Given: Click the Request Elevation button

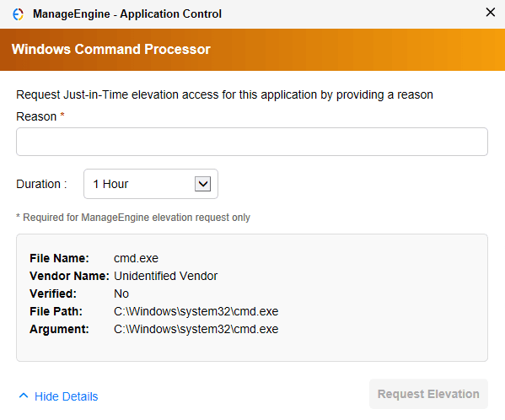Looking at the screenshot, I should tap(428, 394).
